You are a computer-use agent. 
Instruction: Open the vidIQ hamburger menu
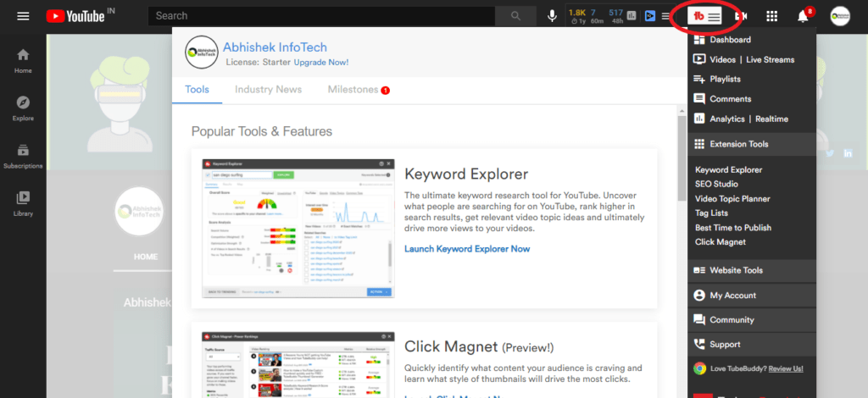tap(666, 16)
